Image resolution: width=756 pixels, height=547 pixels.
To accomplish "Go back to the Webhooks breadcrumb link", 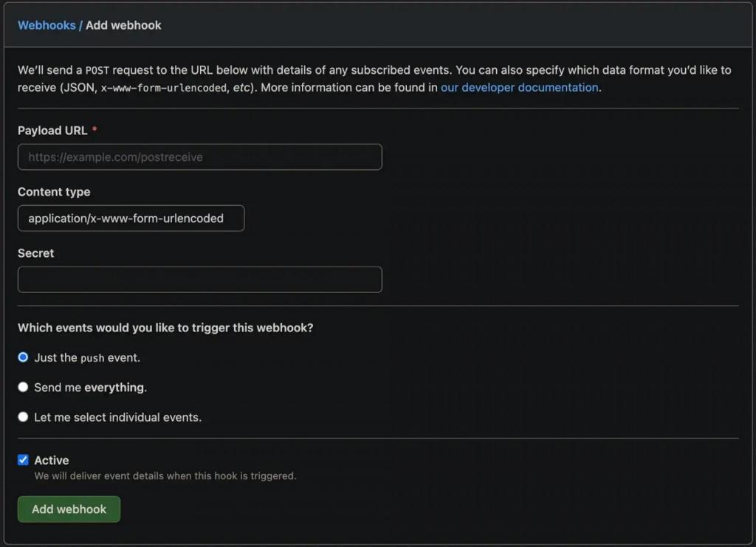I will 47,25.
